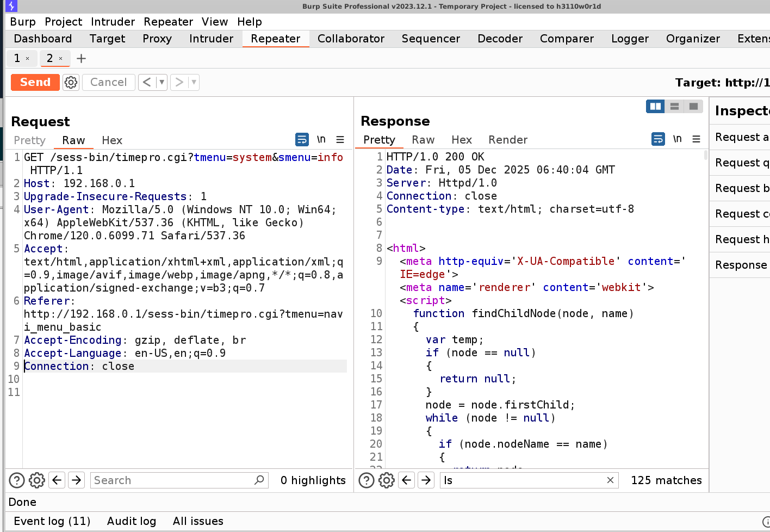
Task: Expand the back history dropdown arrow
Action: coord(162,82)
